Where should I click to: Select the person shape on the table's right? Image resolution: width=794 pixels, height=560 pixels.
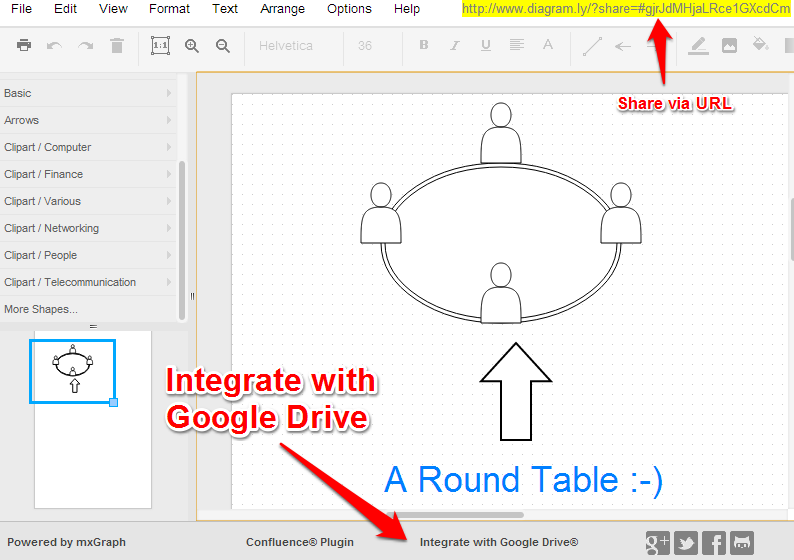point(621,213)
